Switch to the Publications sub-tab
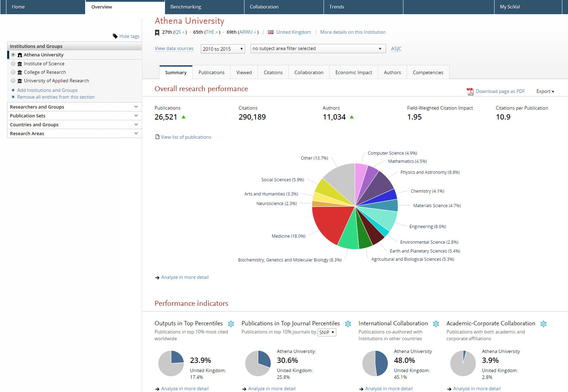The width and height of the screenshot is (568, 392). pyautogui.click(x=211, y=72)
